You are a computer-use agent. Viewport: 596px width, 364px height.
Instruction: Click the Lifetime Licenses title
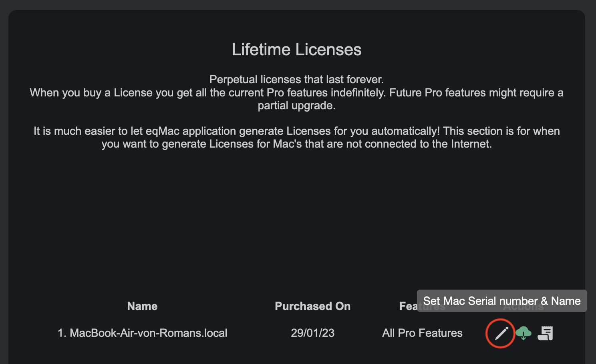point(296,49)
